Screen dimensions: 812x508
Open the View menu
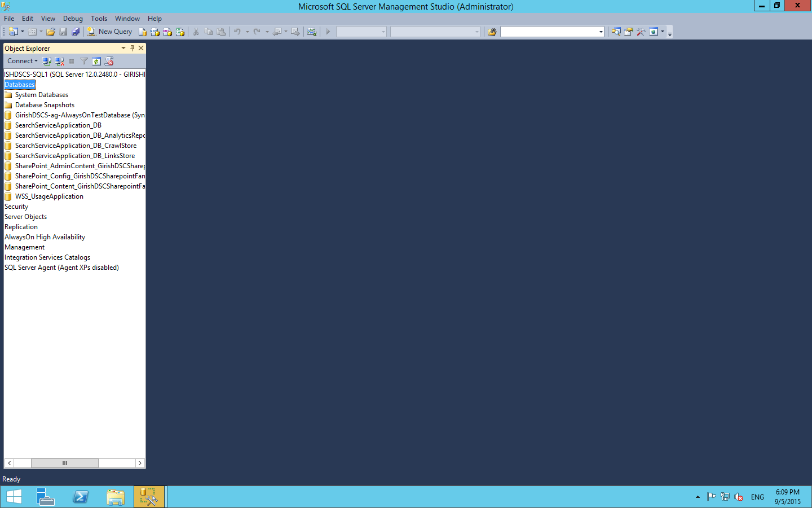click(x=48, y=19)
